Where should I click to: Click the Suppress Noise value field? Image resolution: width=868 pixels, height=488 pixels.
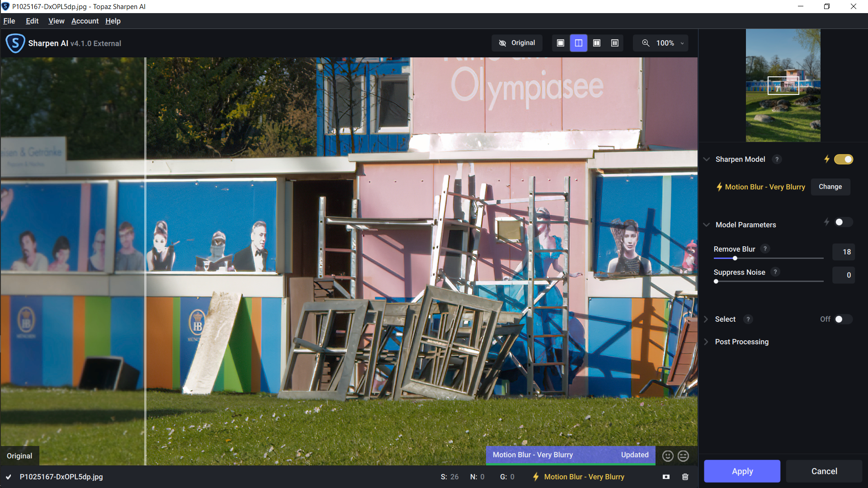pos(844,275)
